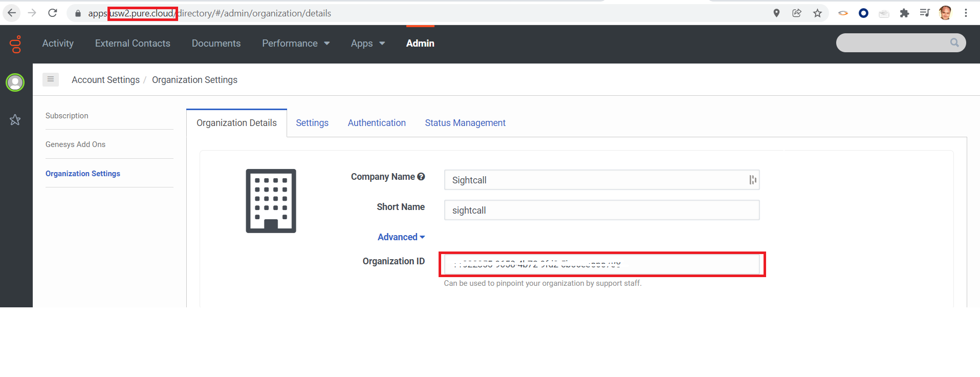Go to Documents in the top navigation

coord(216,44)
